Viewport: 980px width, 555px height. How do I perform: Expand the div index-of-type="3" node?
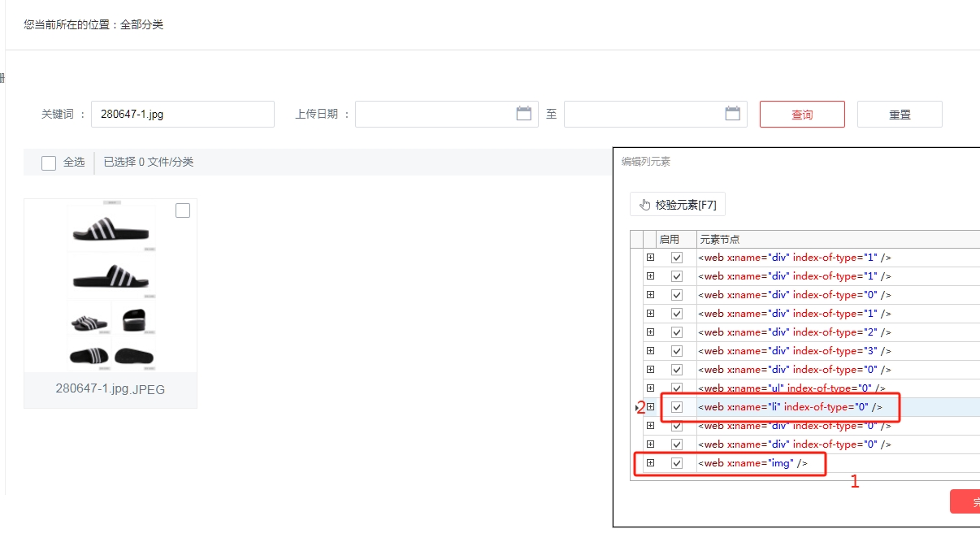[650, 351]
